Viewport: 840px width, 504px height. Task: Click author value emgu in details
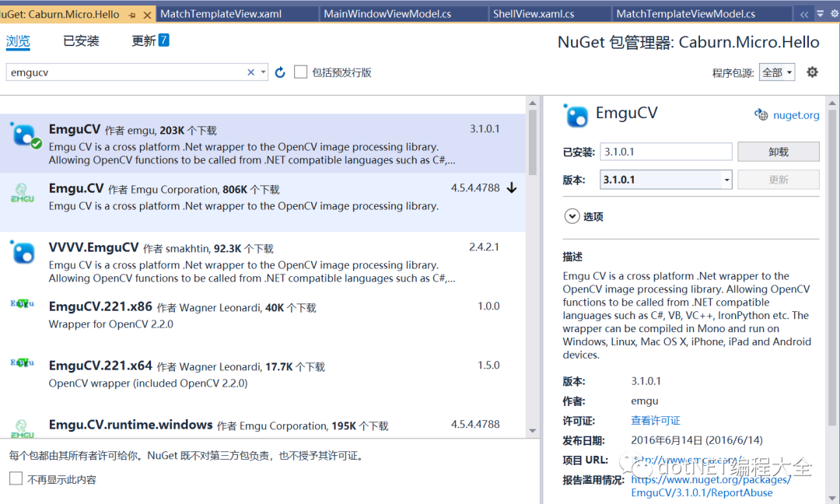point(645,401)
